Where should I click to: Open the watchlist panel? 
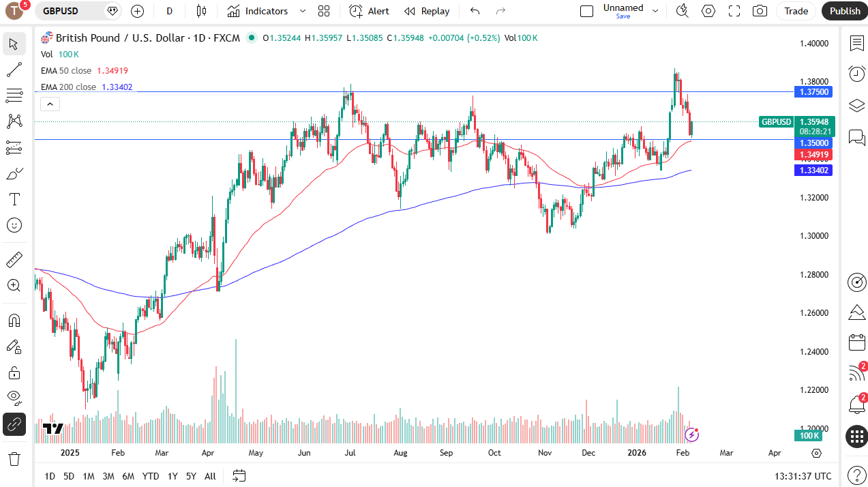click(856, 44)
